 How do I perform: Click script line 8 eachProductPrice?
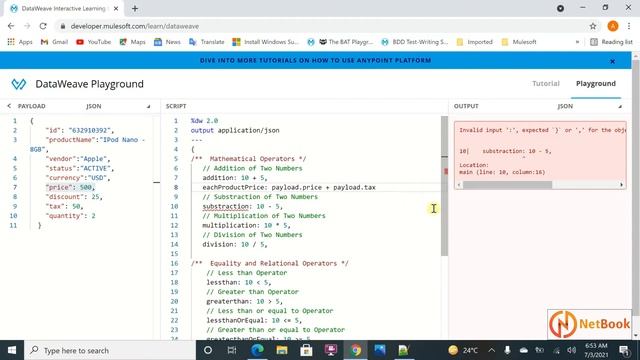pos(289,187)
